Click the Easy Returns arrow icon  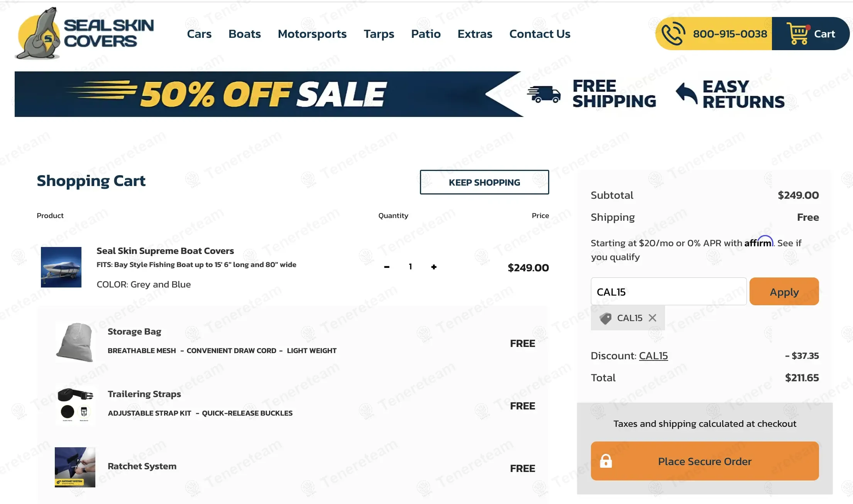tap(687, 94)
